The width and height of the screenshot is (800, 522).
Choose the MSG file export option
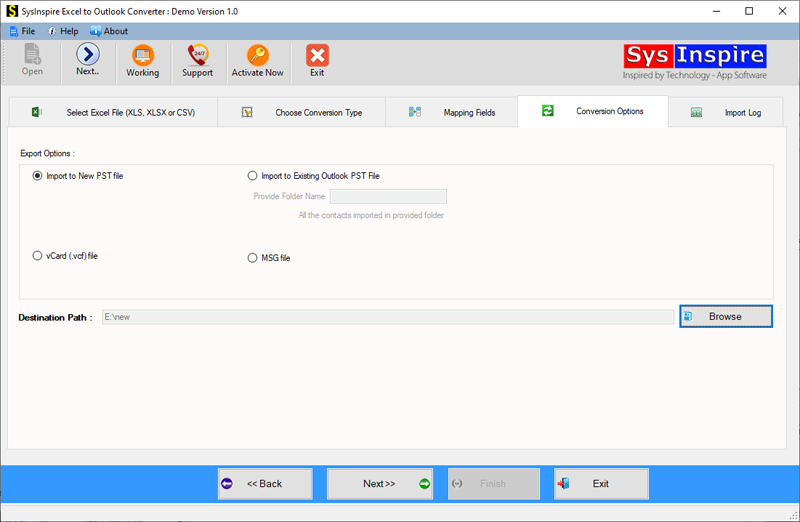pyautogui.click(x=268, y=258)
